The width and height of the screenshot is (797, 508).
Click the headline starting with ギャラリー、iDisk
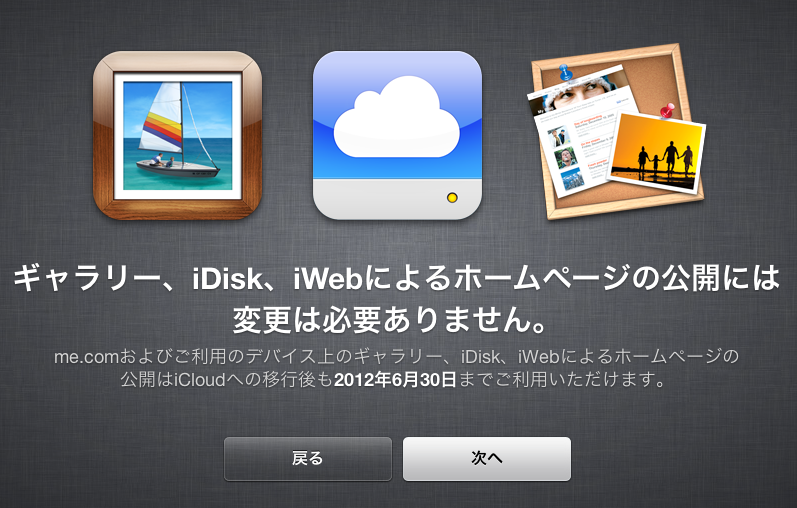click(x=397, y=279)
